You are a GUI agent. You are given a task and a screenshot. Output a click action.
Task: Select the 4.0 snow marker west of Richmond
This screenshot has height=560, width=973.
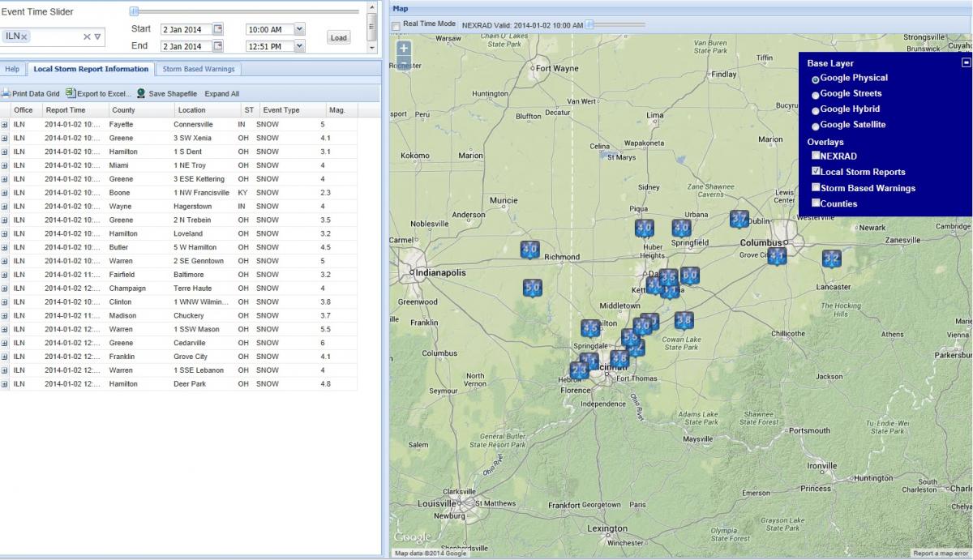point(529,250)
